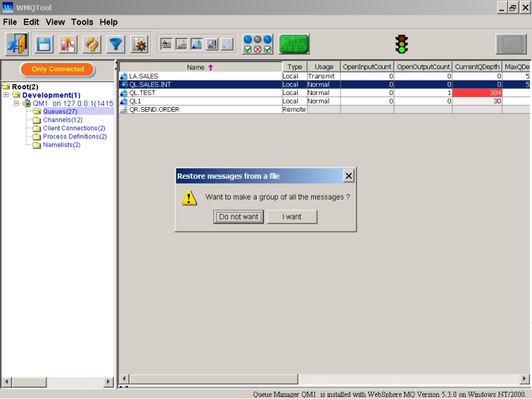Click the orange refresh arrows icon
This screenshot has height=399, width=532.
point(92,45)
